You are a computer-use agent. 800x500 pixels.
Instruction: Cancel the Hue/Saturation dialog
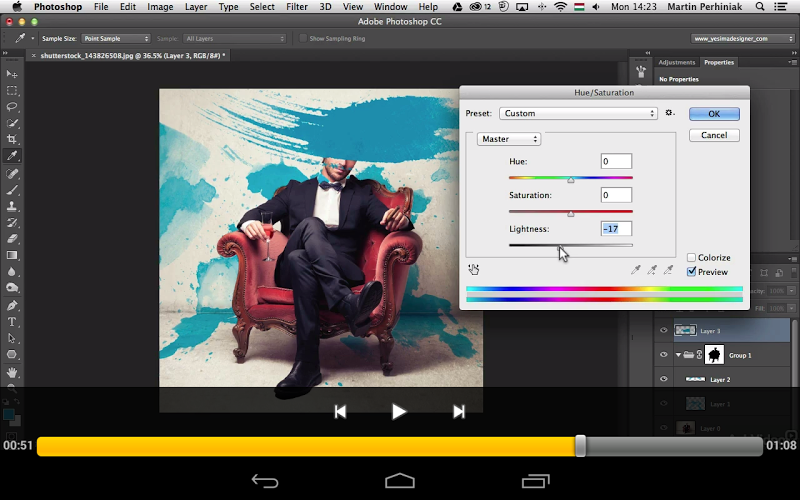click(714, 135)
